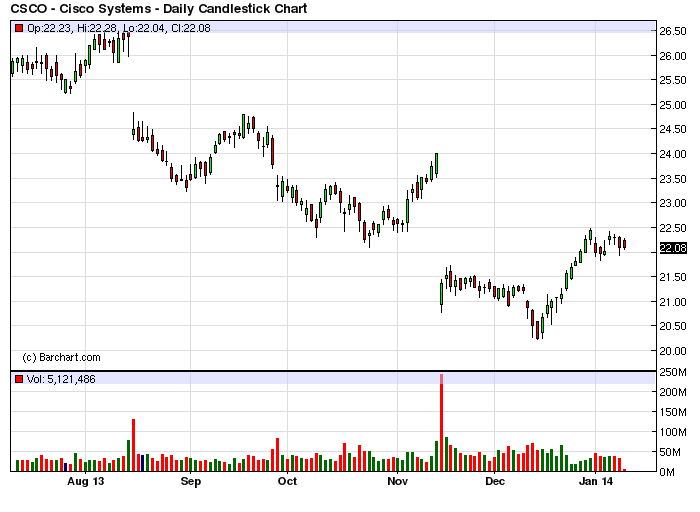
Task: Click the 'Dec' date axis label
Action: [495, 481]
